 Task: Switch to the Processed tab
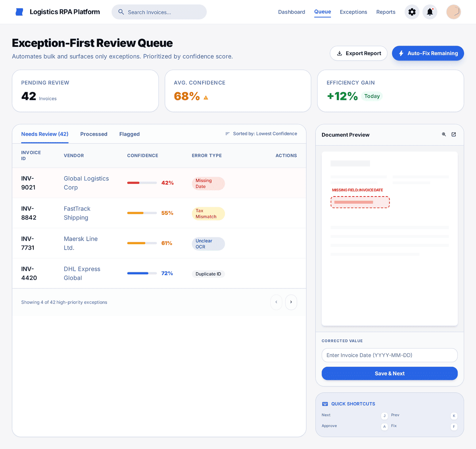point(94,134)
